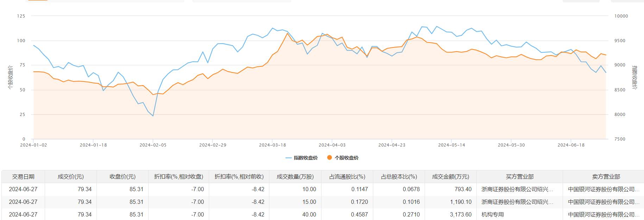Click the 3,173.60 transaction amount cell
Image resolution: width=644 pixels, height=220 pixels.
tap(461, 214)
